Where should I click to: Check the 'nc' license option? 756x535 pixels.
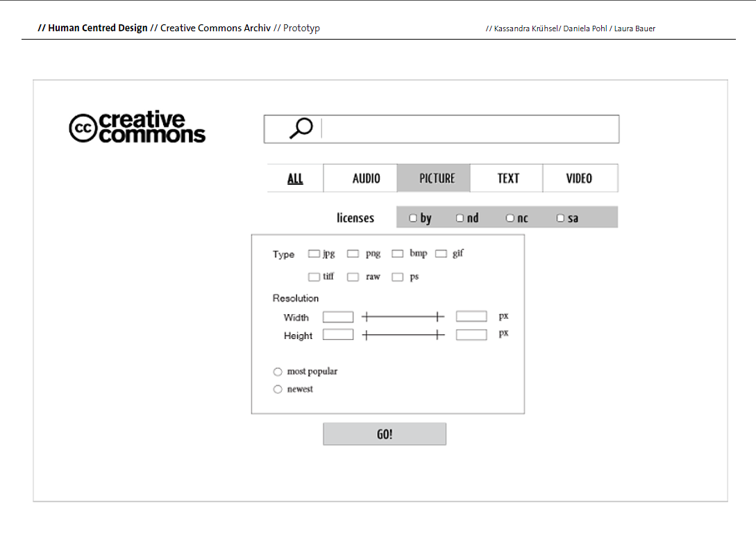click(x=510, y=218)
